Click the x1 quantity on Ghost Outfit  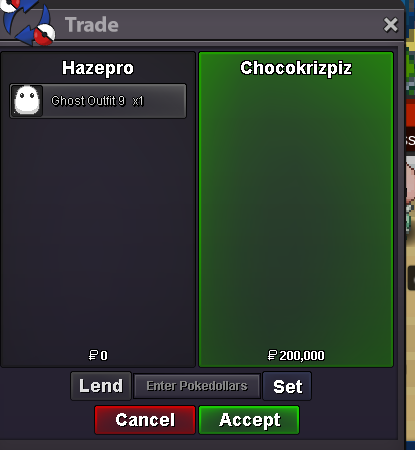[138, 101]
